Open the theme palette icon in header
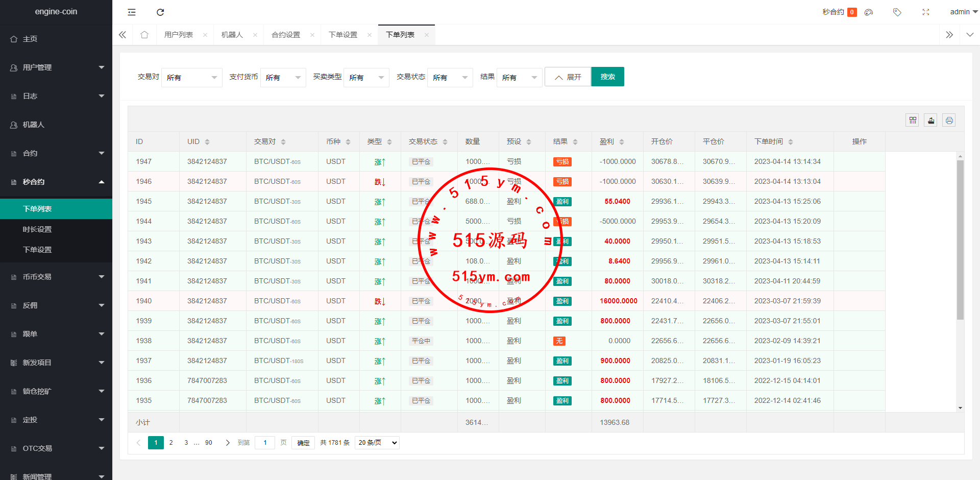This screenshot has height=480, width=980. pos(869,12)
